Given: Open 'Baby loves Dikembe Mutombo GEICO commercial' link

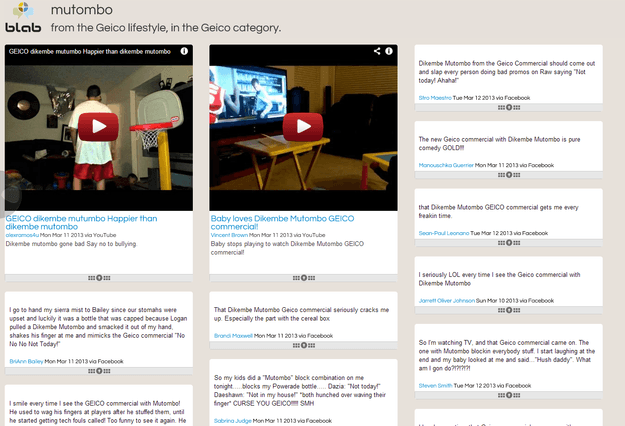Looking at the screenshot, I should click(282, 222).
